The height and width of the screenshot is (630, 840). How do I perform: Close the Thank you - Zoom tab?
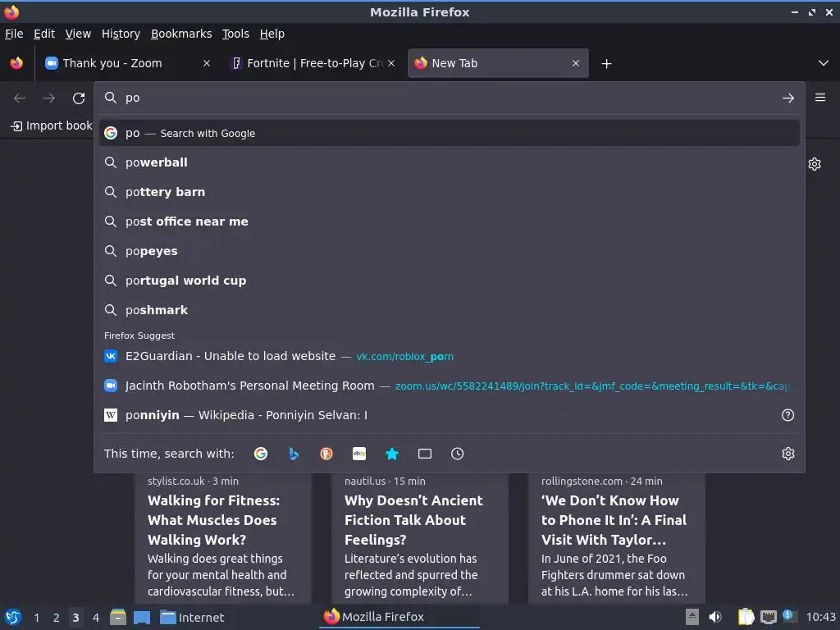coord(206,63)
